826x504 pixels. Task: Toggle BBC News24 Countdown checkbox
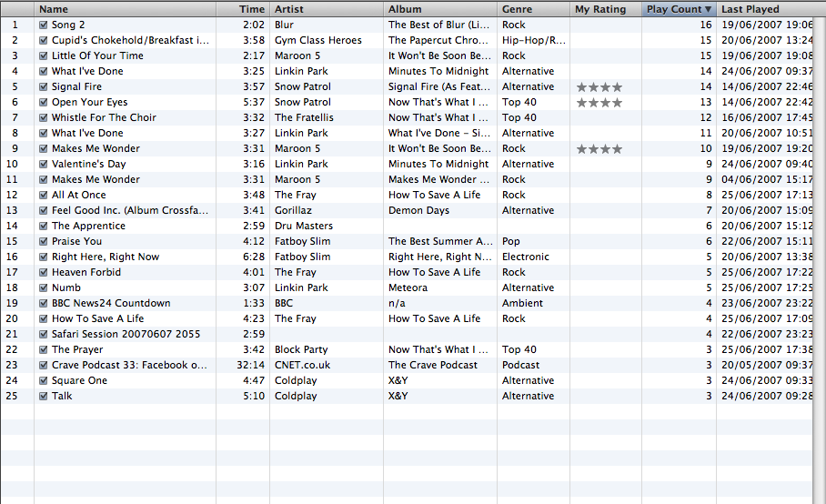(43, 303)
